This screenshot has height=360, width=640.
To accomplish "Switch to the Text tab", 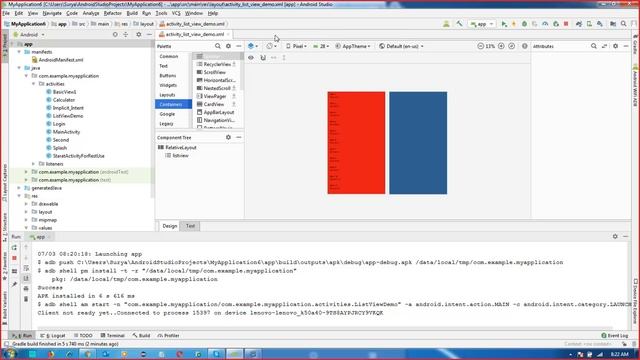I will coord(190,226).
